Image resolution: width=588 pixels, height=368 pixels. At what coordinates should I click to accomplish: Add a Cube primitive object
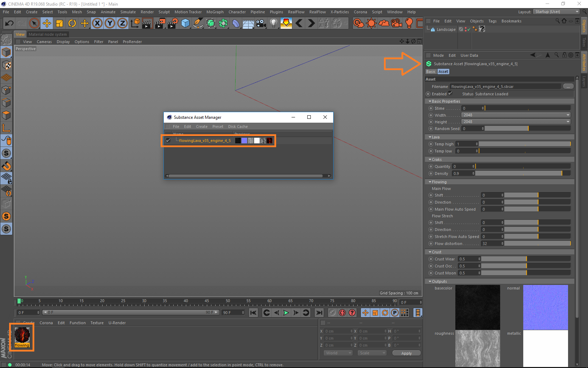(185, 23)
